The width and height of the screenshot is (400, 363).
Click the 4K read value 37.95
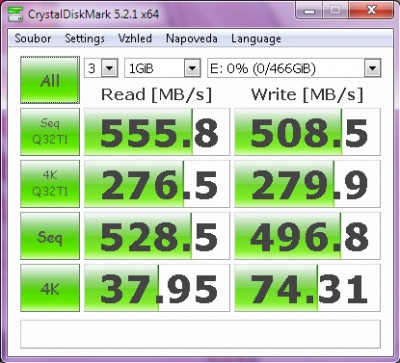point(157,288)
